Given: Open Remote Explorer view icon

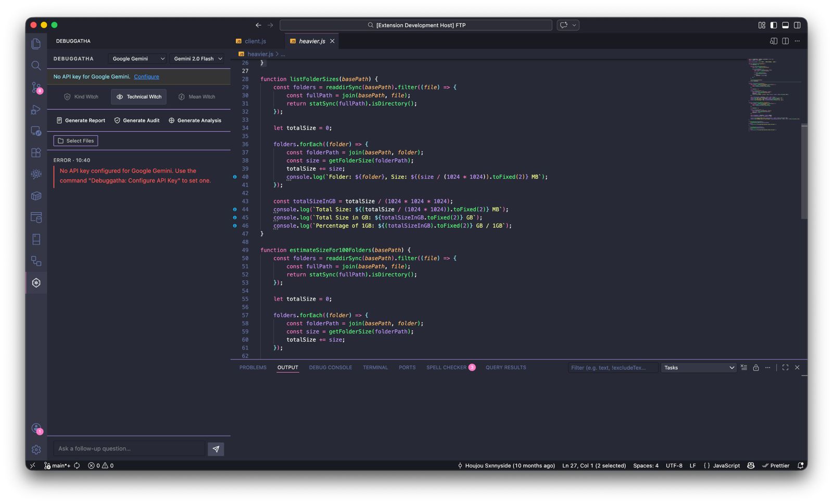Looking at the screenshot, I should [36, 131].
